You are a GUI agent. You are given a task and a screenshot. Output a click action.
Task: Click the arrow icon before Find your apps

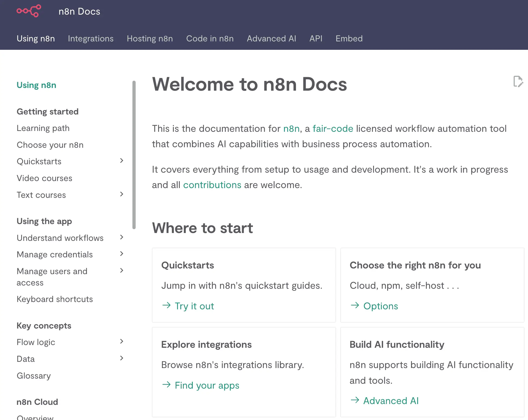(167, 385)
